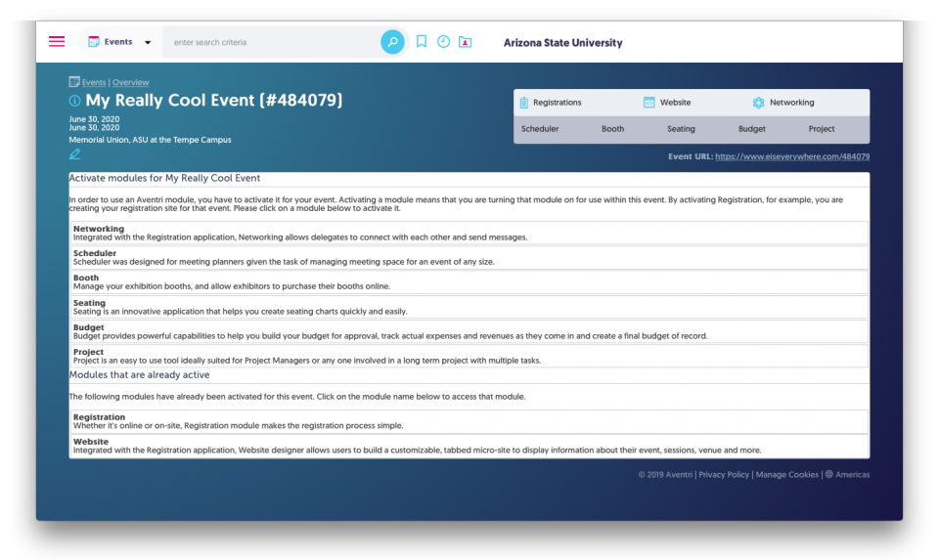Image resolution: width=939 pixels, height=560 pixels.
Task: Open the Website tab
Action: coord(667,103)
